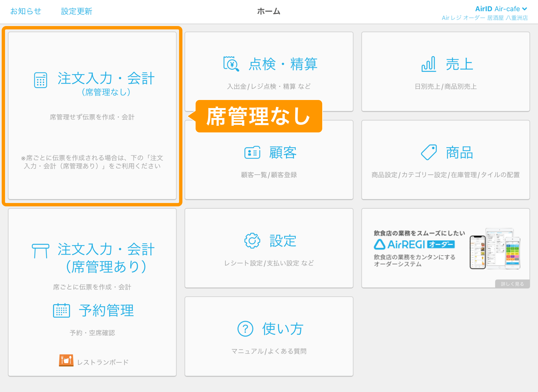Click the store name Airレジ オーダー 居酒屋 八重洲店
Viewport: 538px width, 392px height.
coord(484,18)
